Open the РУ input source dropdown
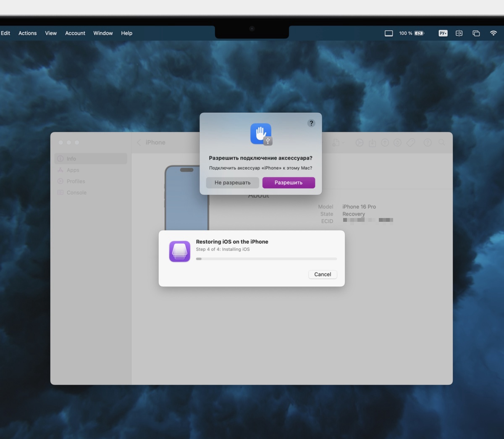The width and height of the screenshot is (504, 439). [x=443, y=33]
